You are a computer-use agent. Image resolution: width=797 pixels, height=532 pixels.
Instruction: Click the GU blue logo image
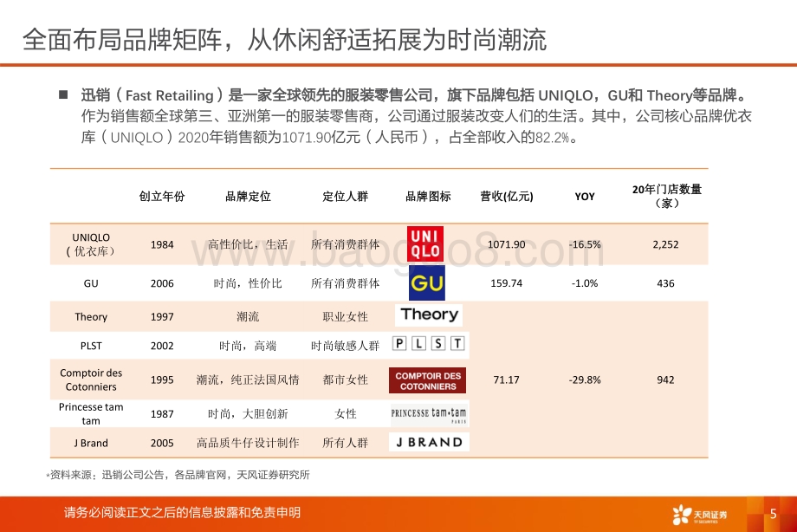pyautogui.click(x=427, y=282)
